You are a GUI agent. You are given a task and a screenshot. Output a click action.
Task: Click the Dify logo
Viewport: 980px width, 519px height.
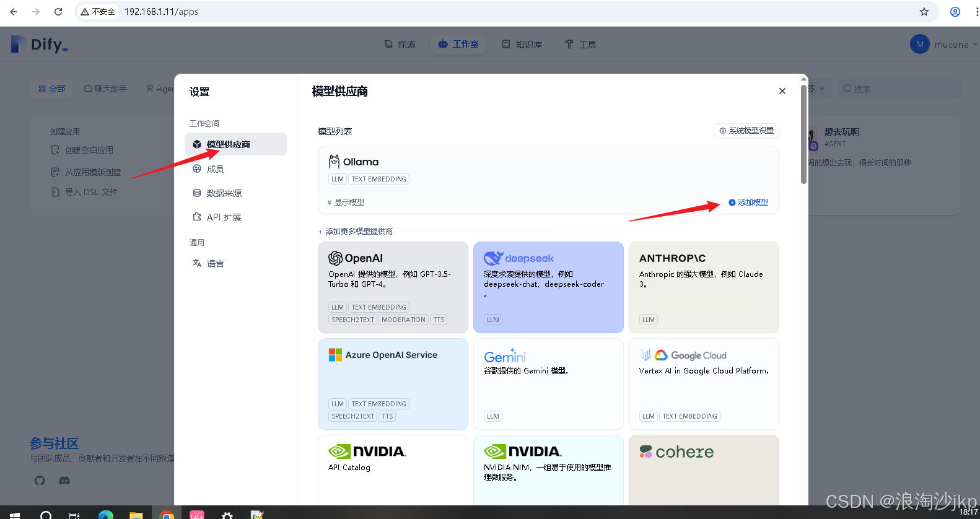pos(40,44)
